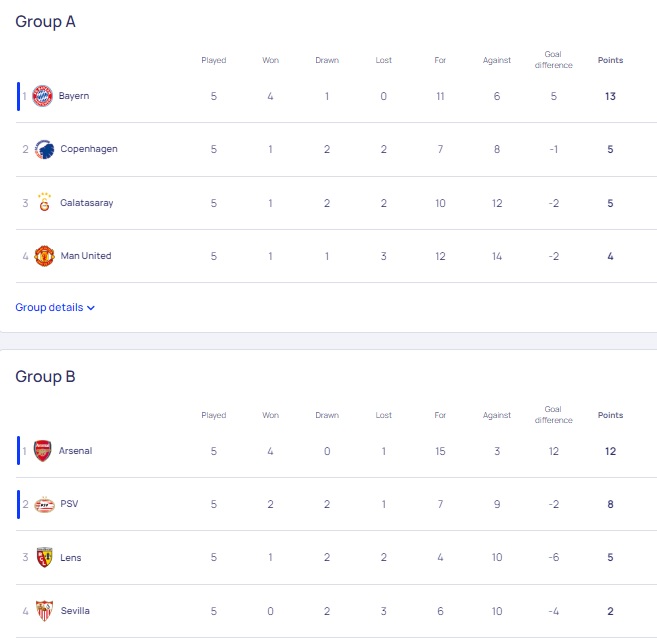Click the chevron beside Group details
The width and height of the screenshot is (657, 638).
(x=91, y=308)
